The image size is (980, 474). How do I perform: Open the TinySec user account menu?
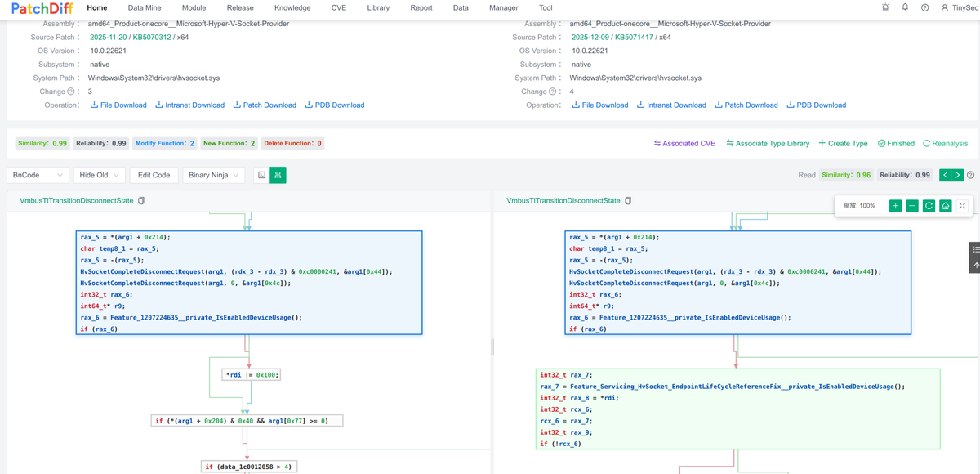coord(959,7)
